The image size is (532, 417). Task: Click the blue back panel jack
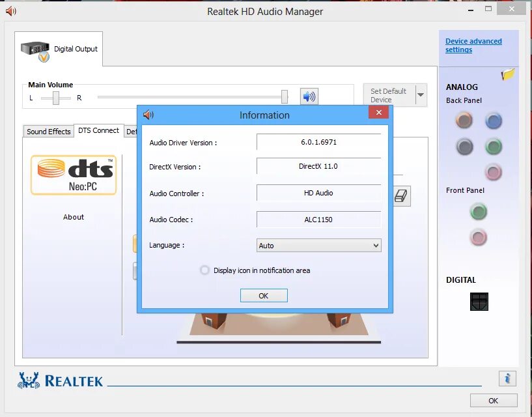494,121
